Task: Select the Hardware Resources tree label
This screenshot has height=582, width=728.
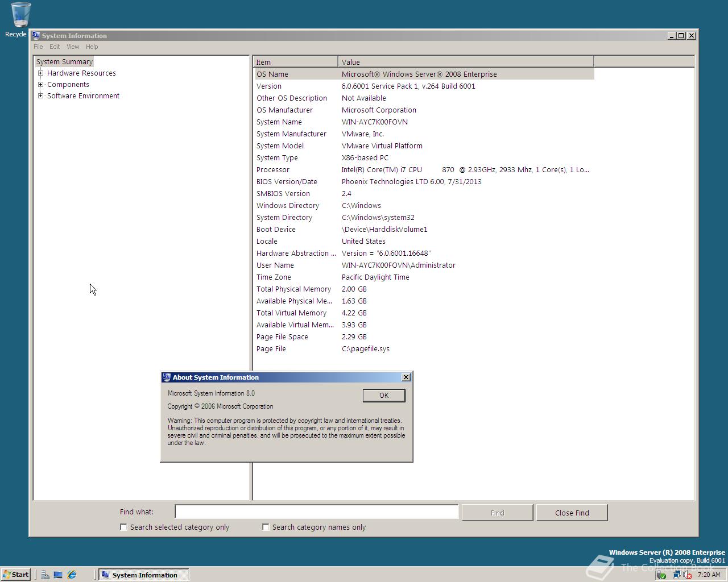Action: [x=81, y=73]
